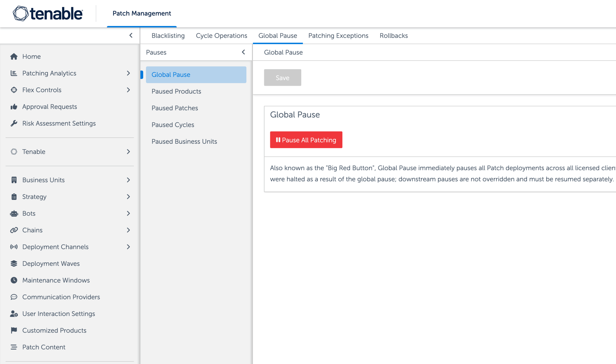Click the Bots robot icon
This screenshot has width=616, height=364.
point(14,214)
